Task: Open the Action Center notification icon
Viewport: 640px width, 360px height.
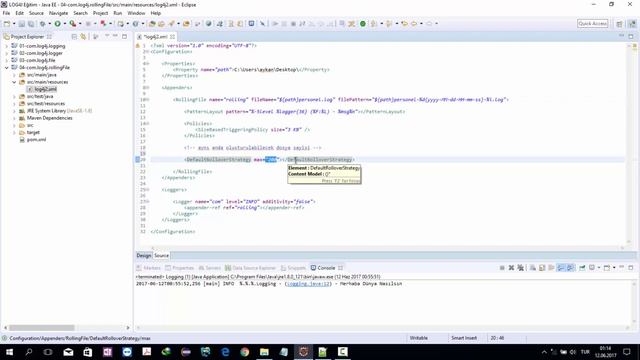Action: [627, 352]
